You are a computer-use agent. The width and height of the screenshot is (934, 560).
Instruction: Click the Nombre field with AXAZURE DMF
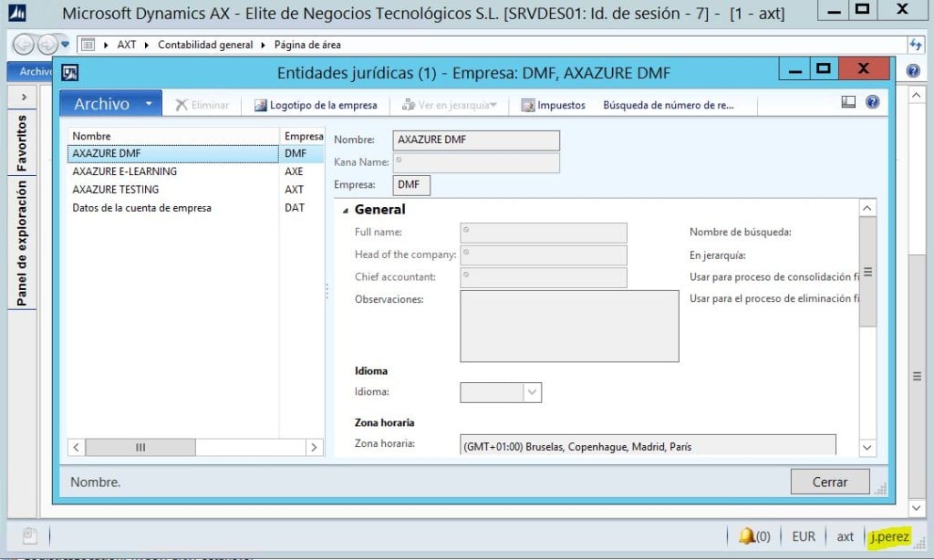476,140
